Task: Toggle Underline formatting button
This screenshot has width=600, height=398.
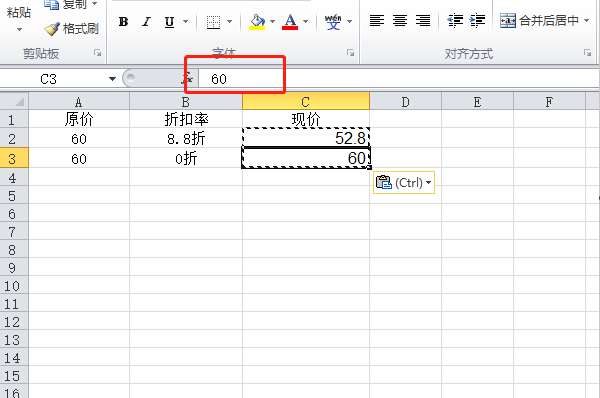Action: pyautogui.click(x=169, y=22)
